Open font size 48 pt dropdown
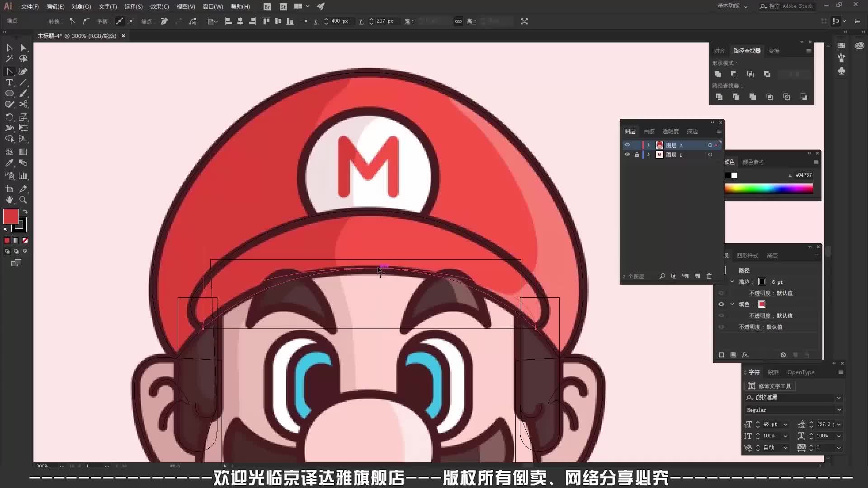Viewport: 868px width, 488px height. tap(785, 424)
